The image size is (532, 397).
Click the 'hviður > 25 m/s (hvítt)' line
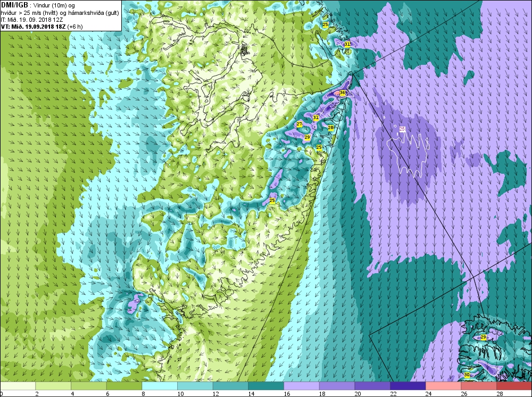[29, 13]
